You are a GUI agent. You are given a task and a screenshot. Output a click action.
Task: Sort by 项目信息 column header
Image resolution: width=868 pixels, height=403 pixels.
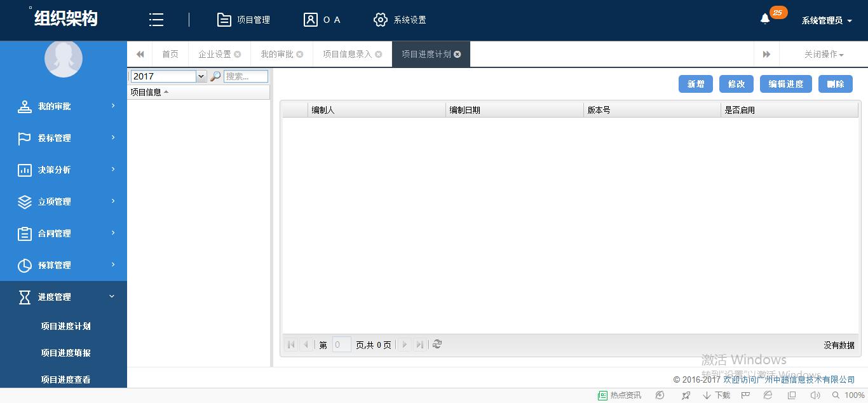tap(198, 92)
